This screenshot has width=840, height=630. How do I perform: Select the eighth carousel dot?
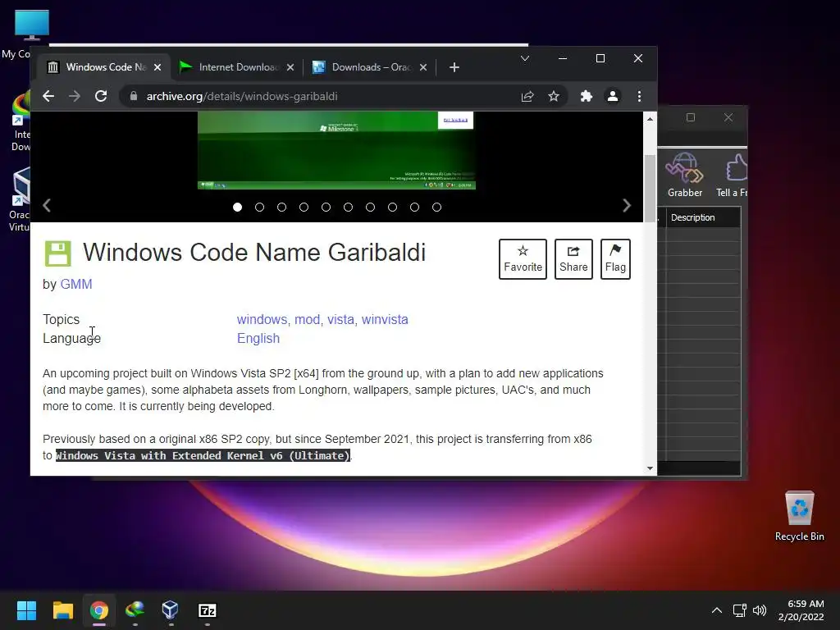click(393, 208)
